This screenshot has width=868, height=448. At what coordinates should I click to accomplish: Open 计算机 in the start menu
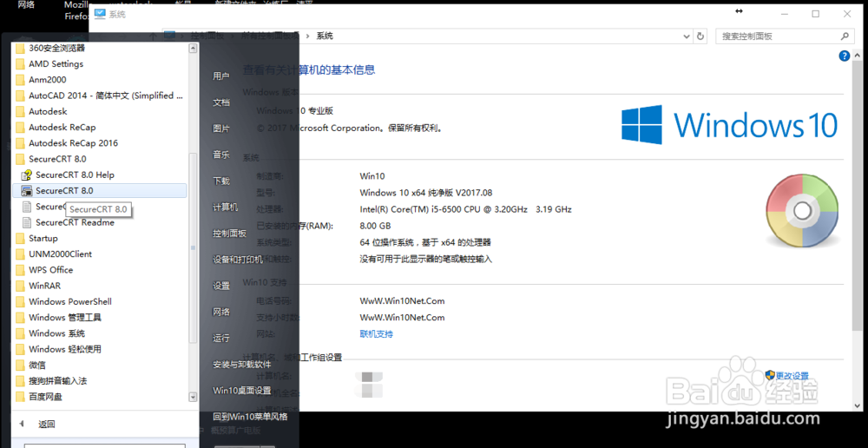click(x=226, y=208)
